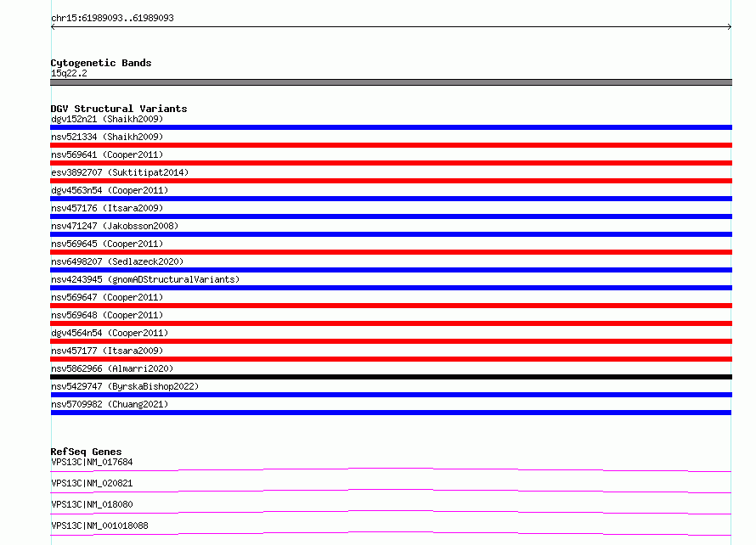Click the blue bar under nsv471247
This screenshot has width=756, height=545.
pyautogui.click(x=391, y=234)
